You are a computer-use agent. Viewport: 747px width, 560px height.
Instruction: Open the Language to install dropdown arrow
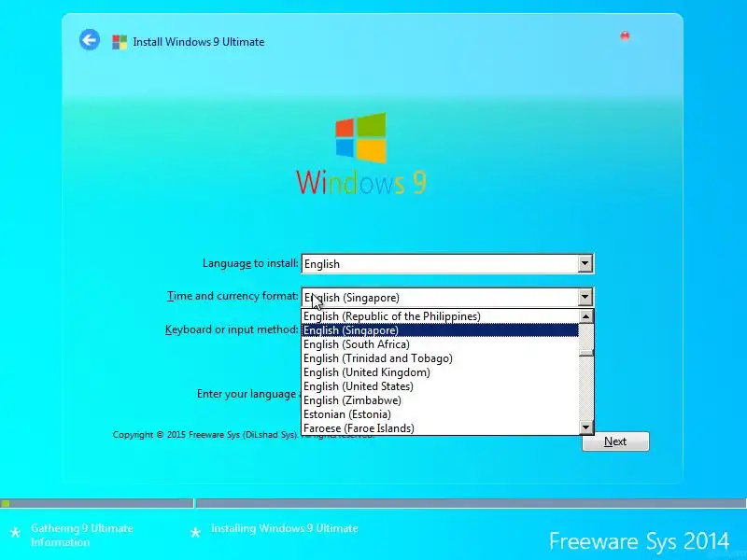585,263
